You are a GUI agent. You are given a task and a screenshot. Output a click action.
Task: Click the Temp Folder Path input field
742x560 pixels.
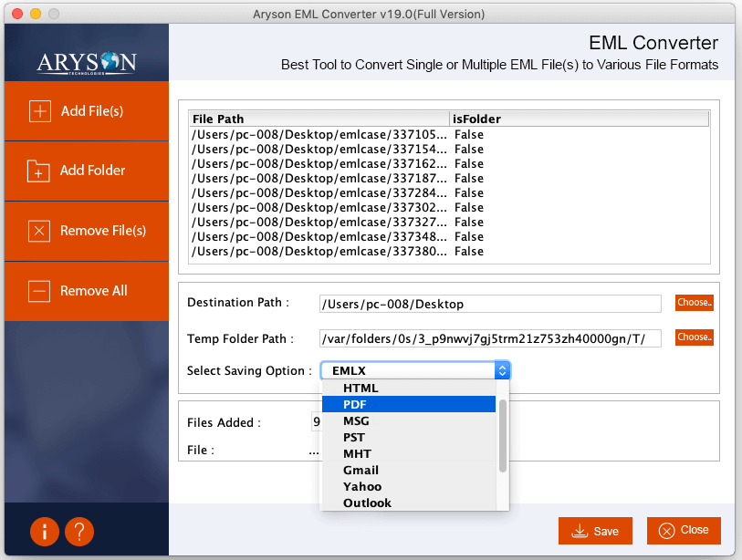[x=490, y=338]
